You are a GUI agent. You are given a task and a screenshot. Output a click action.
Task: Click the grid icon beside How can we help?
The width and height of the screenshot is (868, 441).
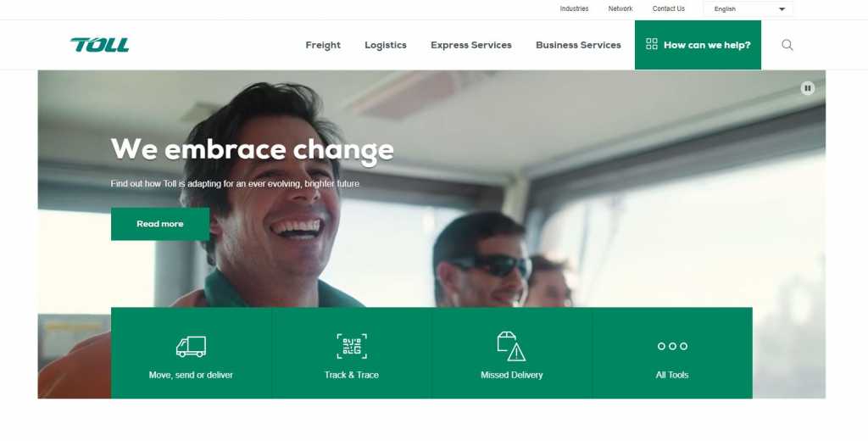(x=652, y=44)
